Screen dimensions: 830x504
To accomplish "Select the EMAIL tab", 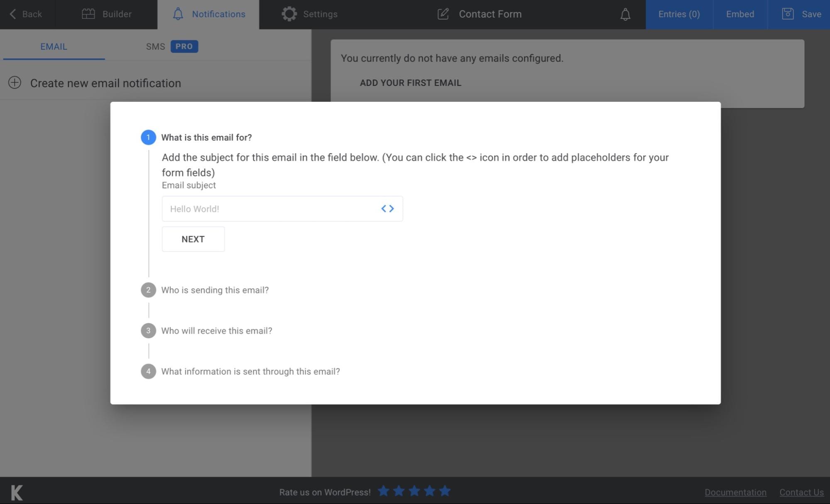I will [x=53, y=46].
